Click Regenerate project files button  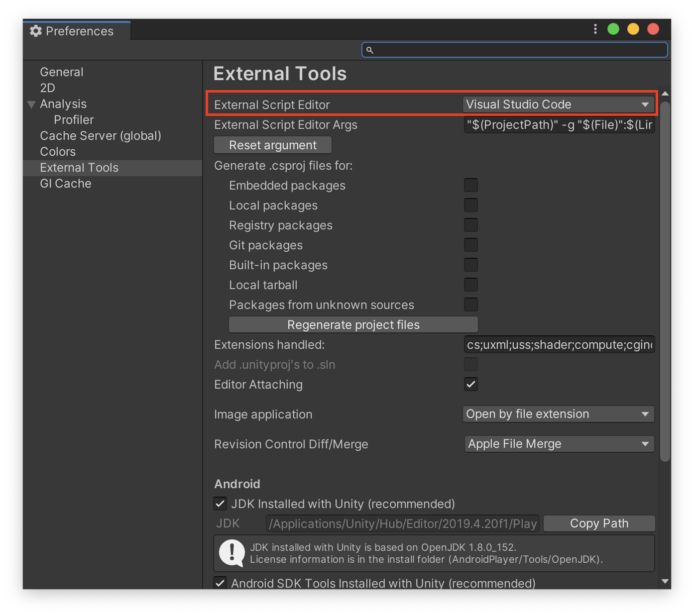pos(353,324)
